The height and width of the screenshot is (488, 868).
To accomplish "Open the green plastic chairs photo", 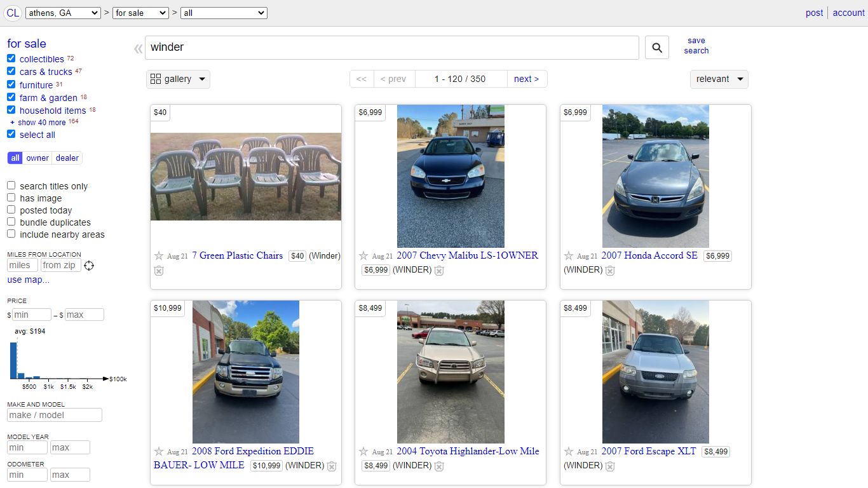I will click(x=246, y=177).
